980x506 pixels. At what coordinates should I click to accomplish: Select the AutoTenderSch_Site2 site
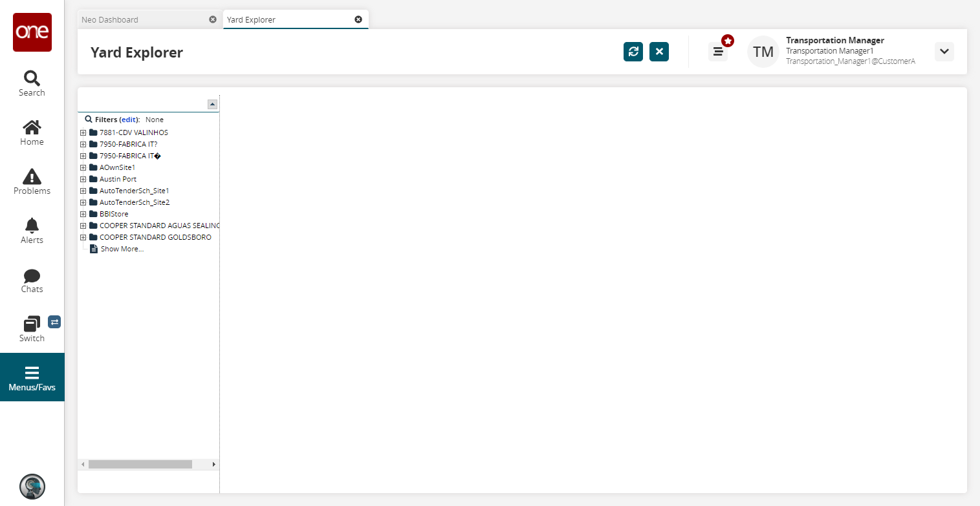coord(135,202)
